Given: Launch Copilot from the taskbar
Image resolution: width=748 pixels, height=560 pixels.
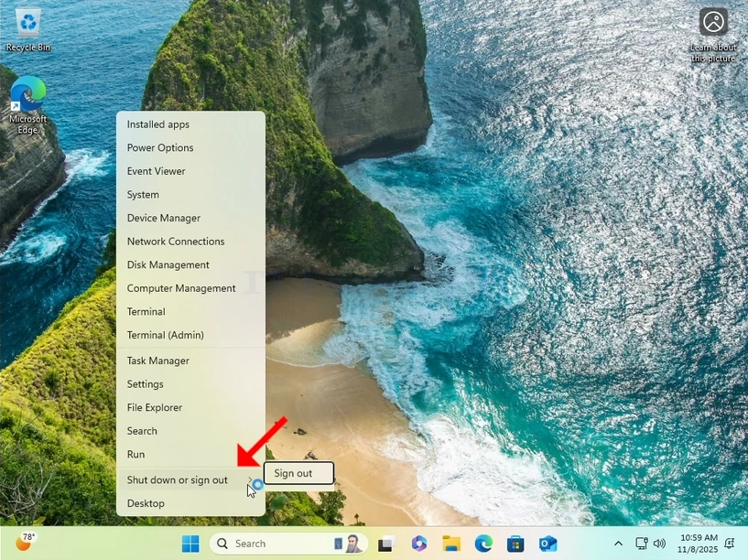Looking at the screenshot, I should coord(419,544).
